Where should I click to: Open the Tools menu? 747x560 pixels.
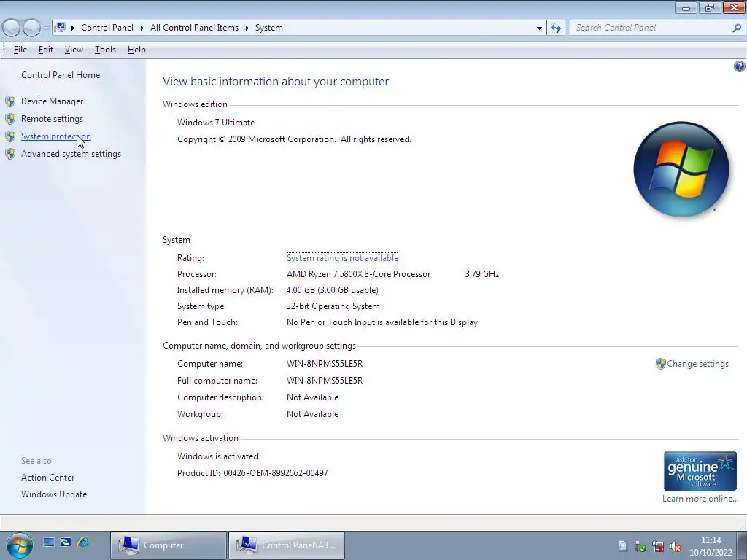pos(105,50)
